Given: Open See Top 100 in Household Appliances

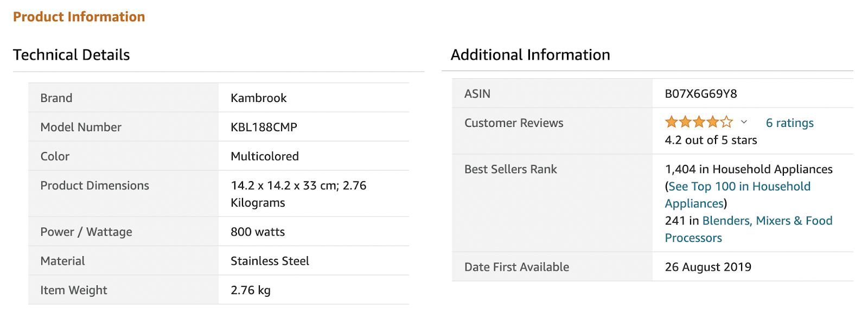Looking at the screenshot, I should coord(739,187).
